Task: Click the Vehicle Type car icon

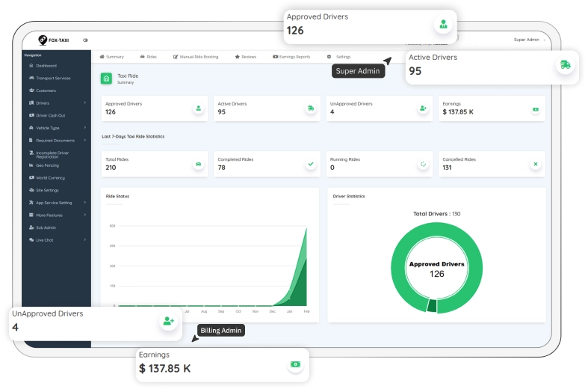Action: click(x=31, y=128)
